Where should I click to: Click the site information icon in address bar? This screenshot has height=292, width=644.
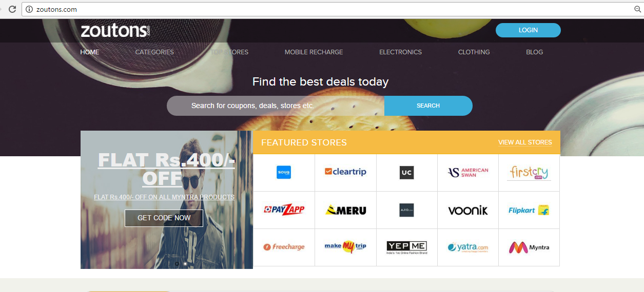(x=29, y=9)
